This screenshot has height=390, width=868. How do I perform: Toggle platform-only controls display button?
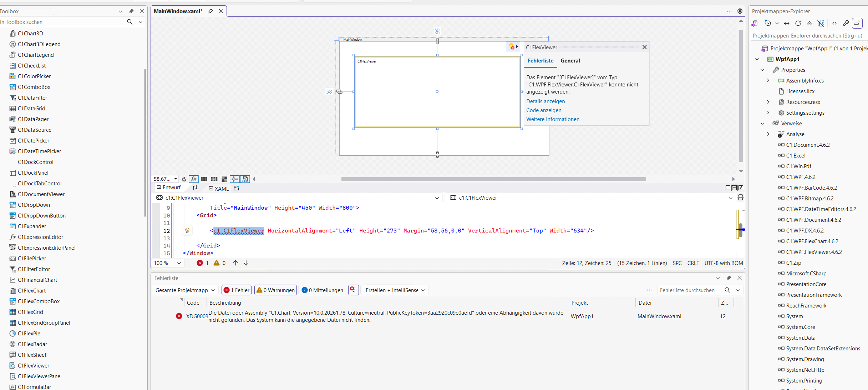[x=245, y=179]
